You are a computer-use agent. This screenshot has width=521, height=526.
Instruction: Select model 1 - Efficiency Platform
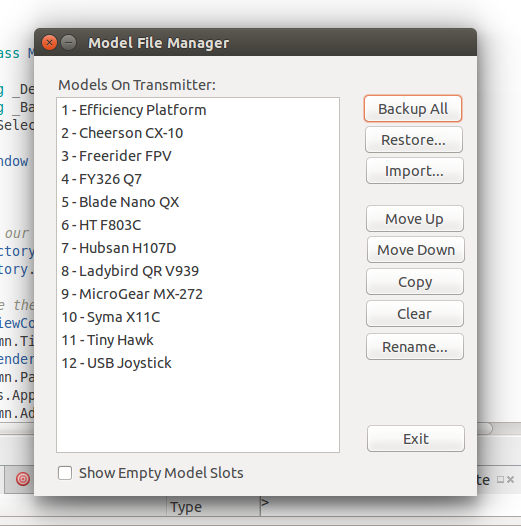tap(198, 110)
